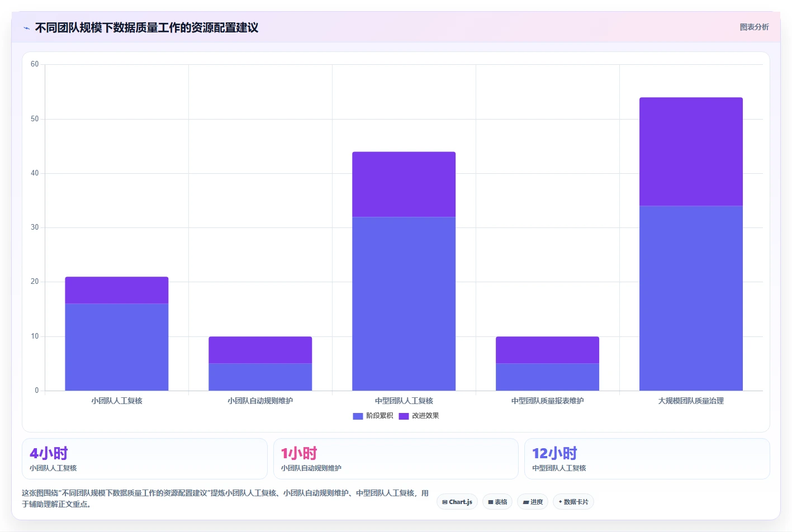
Task: Click the blue segment of 小团队自动规则维护 bar
Action: [x=260, y=377]
